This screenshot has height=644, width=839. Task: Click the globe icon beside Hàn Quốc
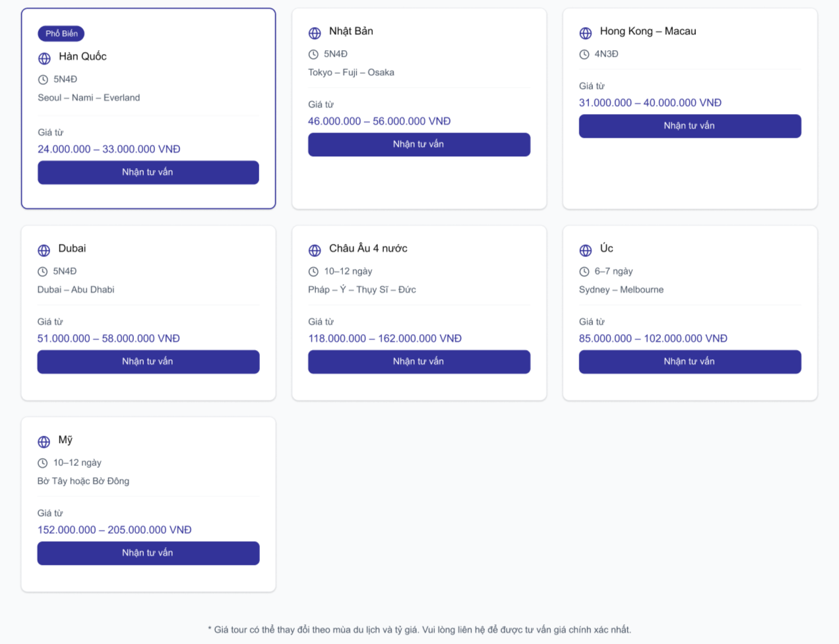click(44, 59)
